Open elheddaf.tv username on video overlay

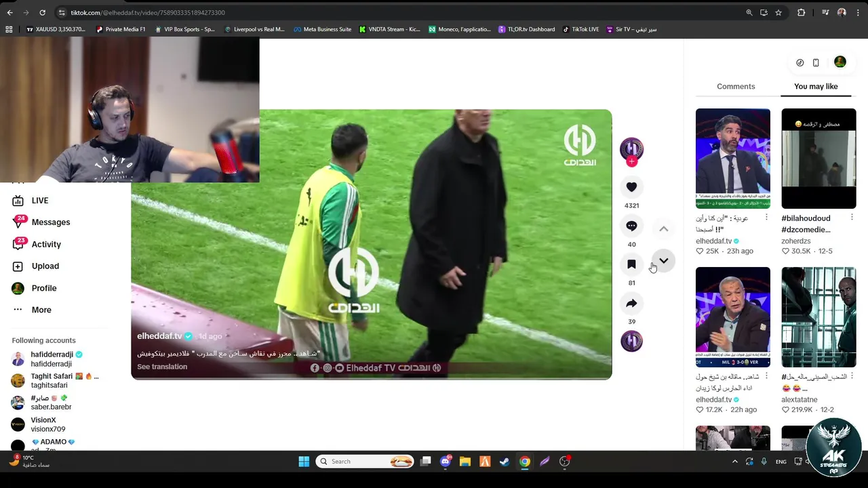click(x=159, y=336)
